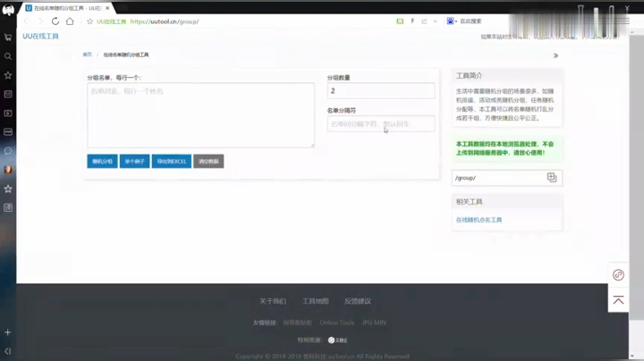The image size is (644, 361).
Task: Click the copy icon beside /group/ field
Action: coord(552,177)
